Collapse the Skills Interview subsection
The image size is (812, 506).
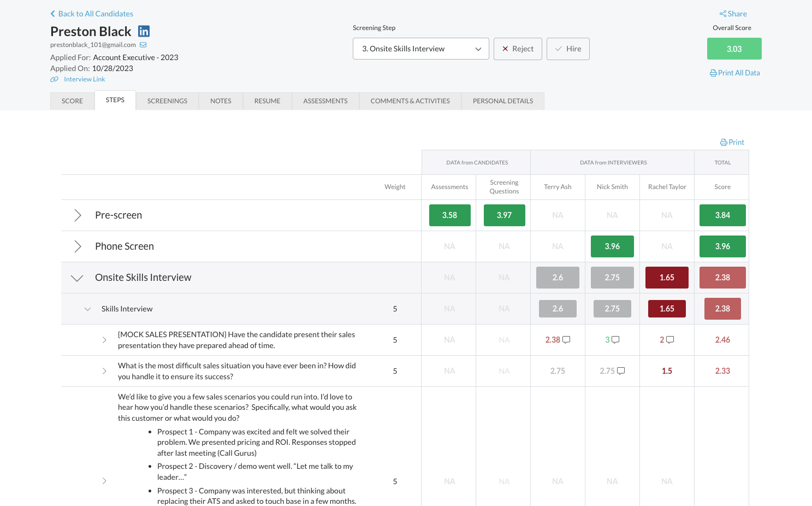[87, 309]
